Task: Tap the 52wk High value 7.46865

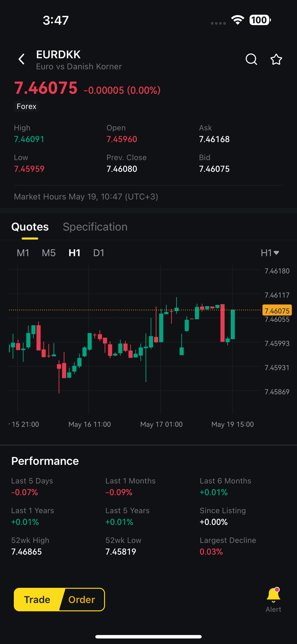Action: [26, 552]
